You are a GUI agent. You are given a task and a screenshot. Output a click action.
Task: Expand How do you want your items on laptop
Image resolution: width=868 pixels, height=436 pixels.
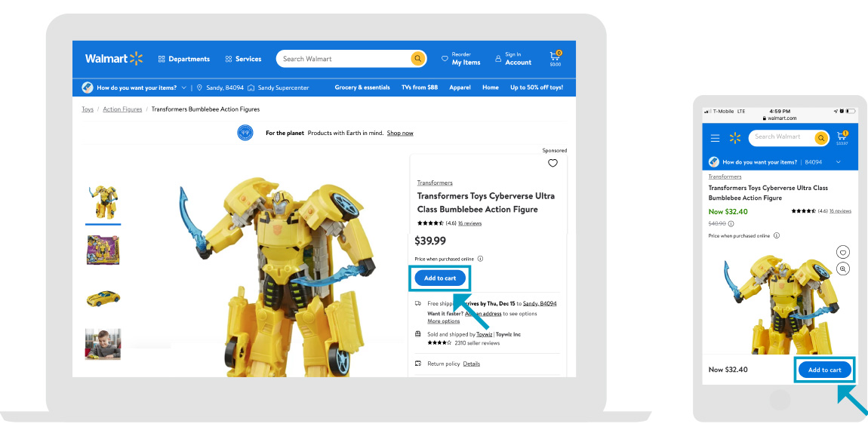(136, 88)
